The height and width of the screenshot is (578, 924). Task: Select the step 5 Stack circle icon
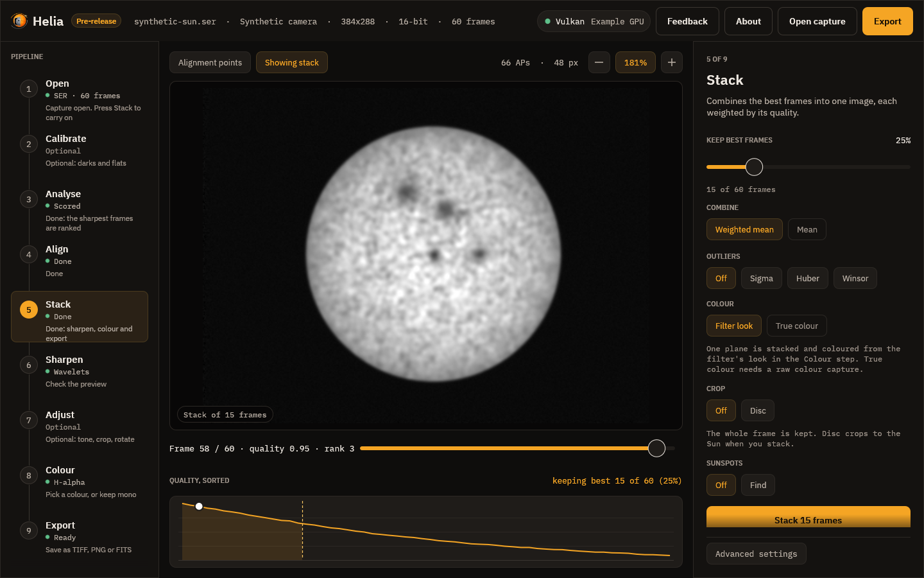click(x=28, y=310)
